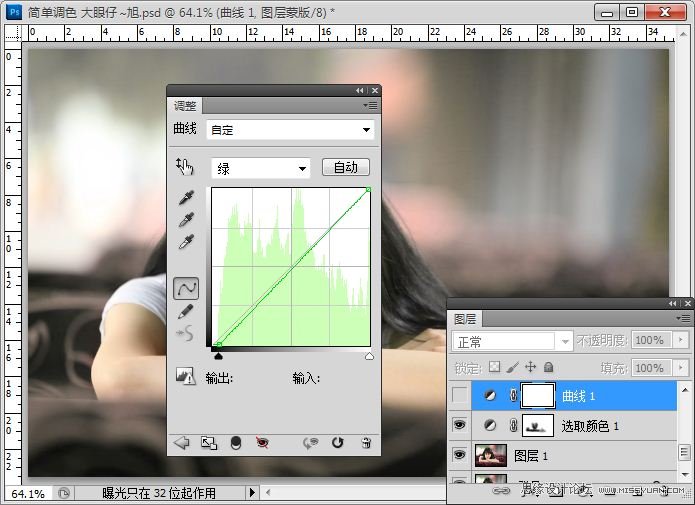Toggle lock transparent pixels

point(495,367)
